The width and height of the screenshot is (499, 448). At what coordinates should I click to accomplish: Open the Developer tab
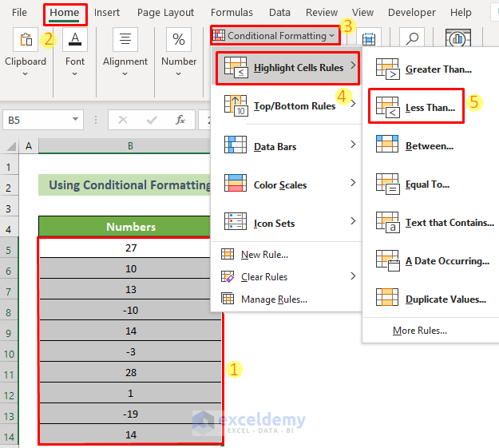411,13
